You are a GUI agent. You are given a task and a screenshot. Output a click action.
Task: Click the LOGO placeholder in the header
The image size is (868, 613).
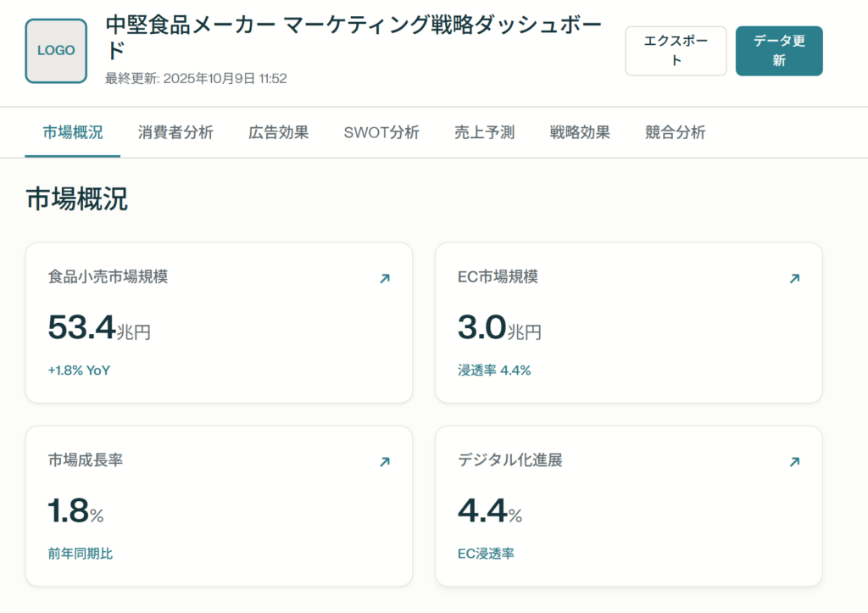[56, 51]
